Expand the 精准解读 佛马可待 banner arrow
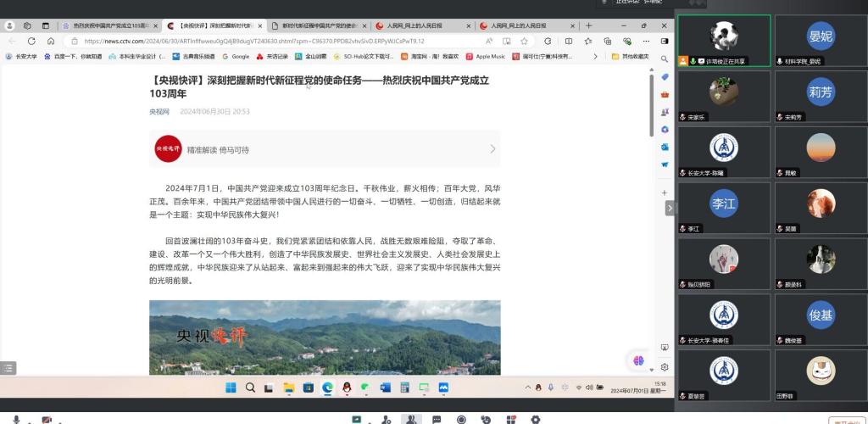868x424 pixels. pyautogui.click(x=492, y=148)
